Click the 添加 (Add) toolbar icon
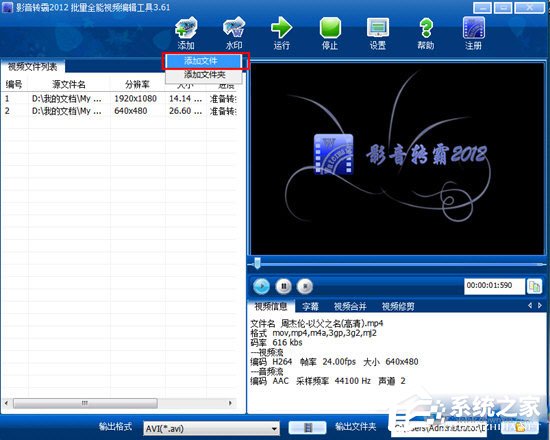550x440 pixels. coord(186,33)
